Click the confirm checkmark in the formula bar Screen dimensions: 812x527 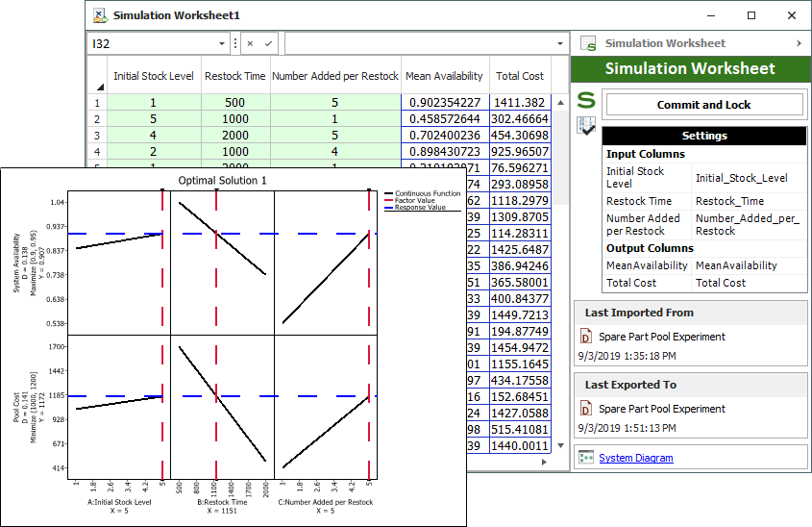coord(268,44)
